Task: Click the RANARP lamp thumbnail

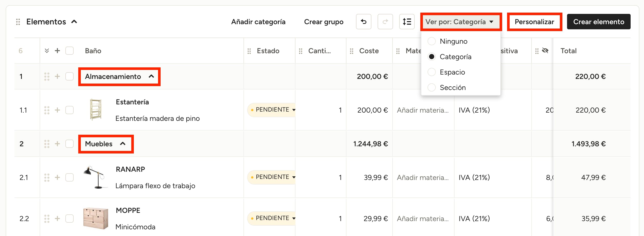Action: (95, 177)
